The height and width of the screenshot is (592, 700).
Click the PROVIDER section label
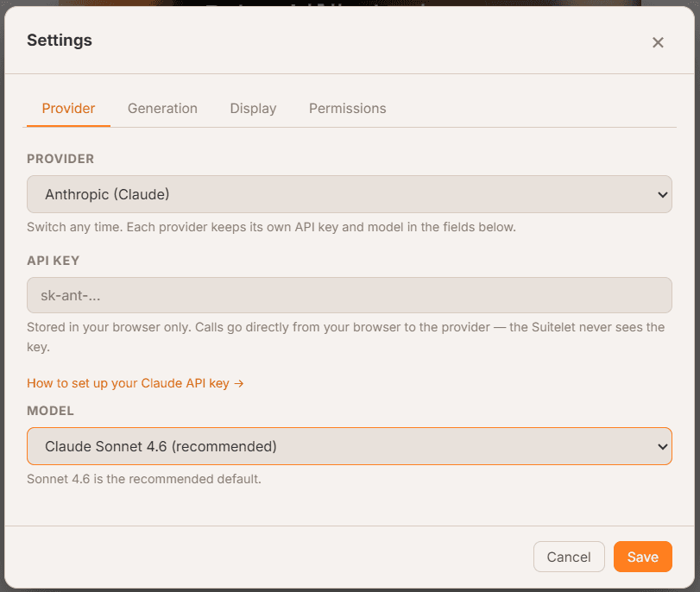click(60, 159)
